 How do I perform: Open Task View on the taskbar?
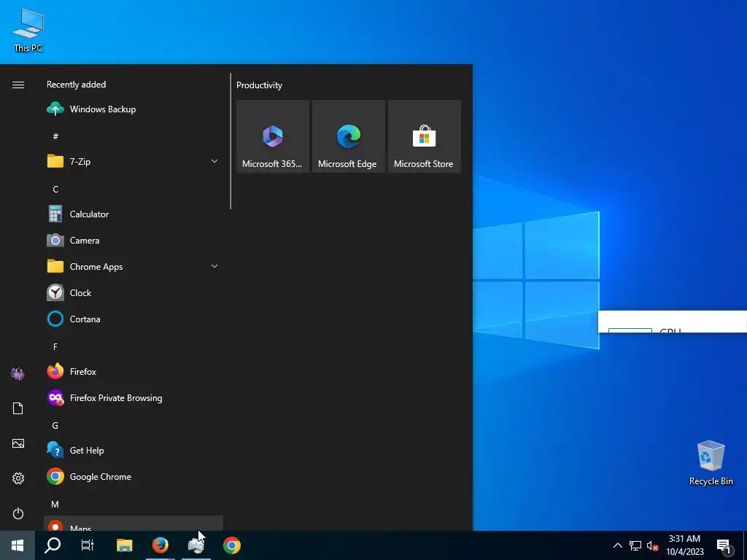coord(88,545)
